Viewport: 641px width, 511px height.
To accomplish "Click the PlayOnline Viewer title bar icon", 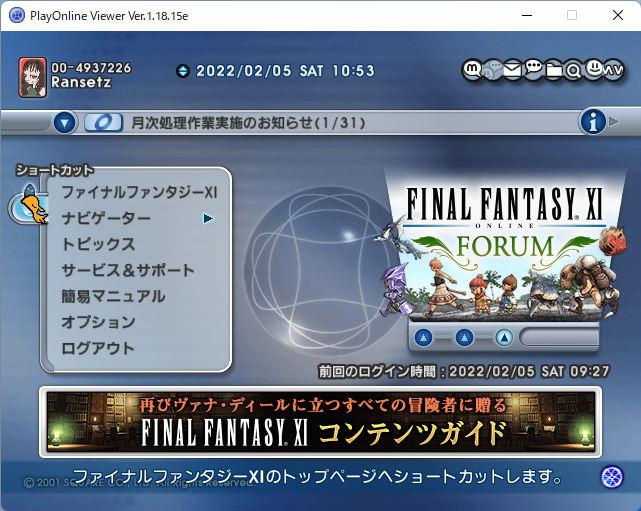I will (17, 16).
